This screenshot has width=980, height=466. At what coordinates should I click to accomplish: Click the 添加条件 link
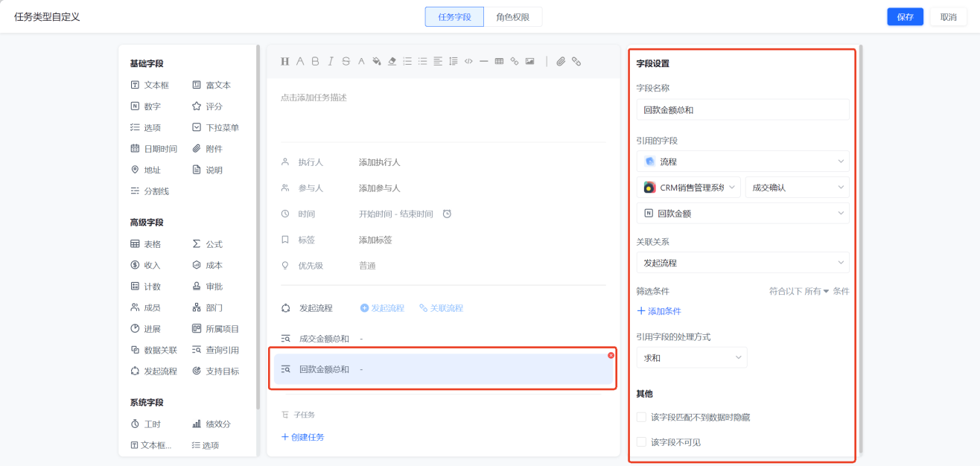click(x=659, y=311)
